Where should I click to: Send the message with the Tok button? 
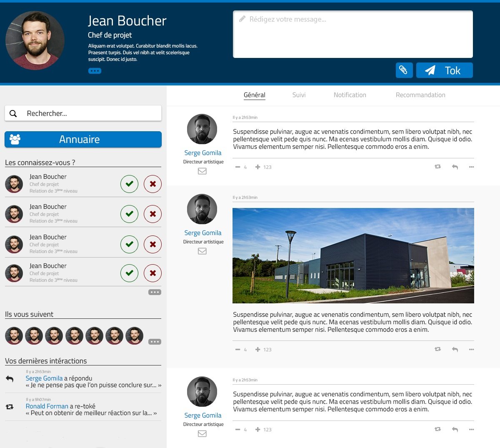[444, 70]
